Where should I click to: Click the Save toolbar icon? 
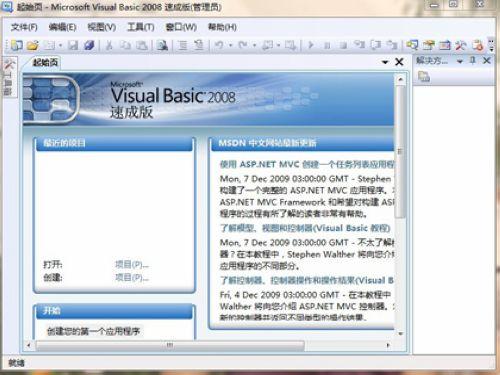73,45
